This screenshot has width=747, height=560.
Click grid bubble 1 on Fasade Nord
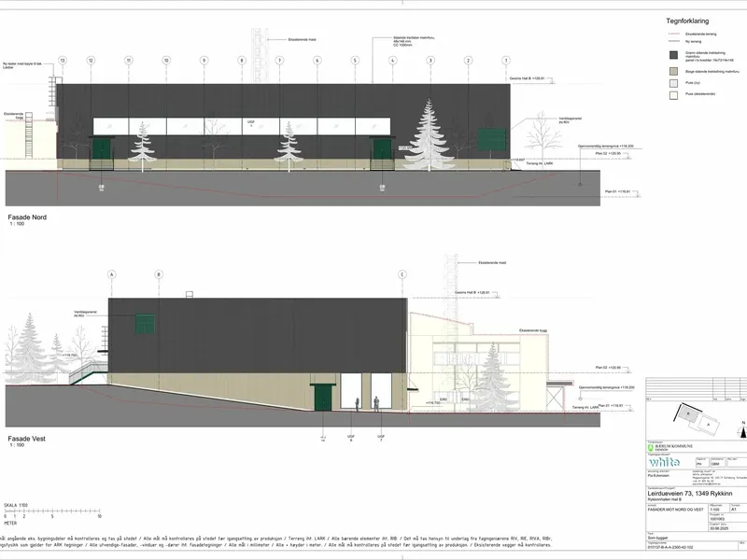click(506, 61)
